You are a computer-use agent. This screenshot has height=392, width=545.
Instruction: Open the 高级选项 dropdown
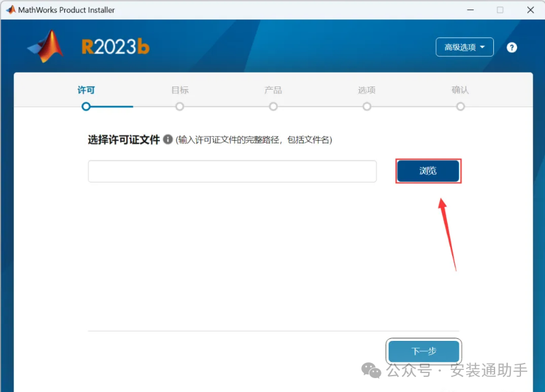464,47
